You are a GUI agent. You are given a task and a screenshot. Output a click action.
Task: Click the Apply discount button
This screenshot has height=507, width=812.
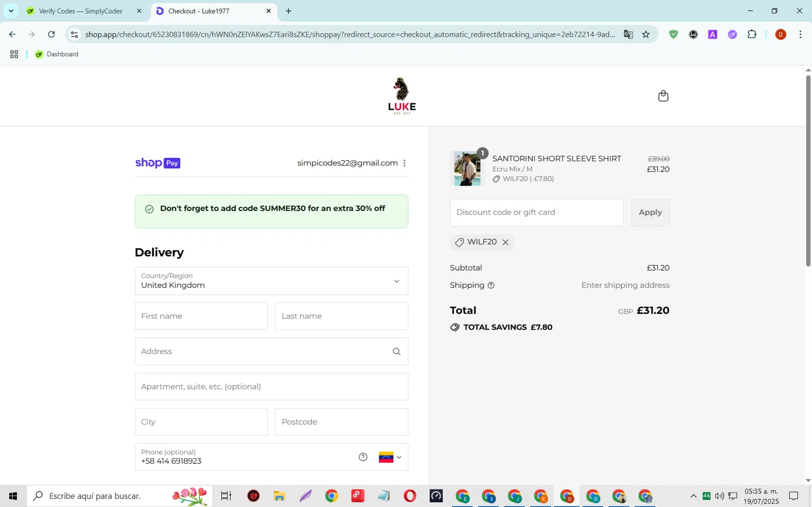(650, 213)
